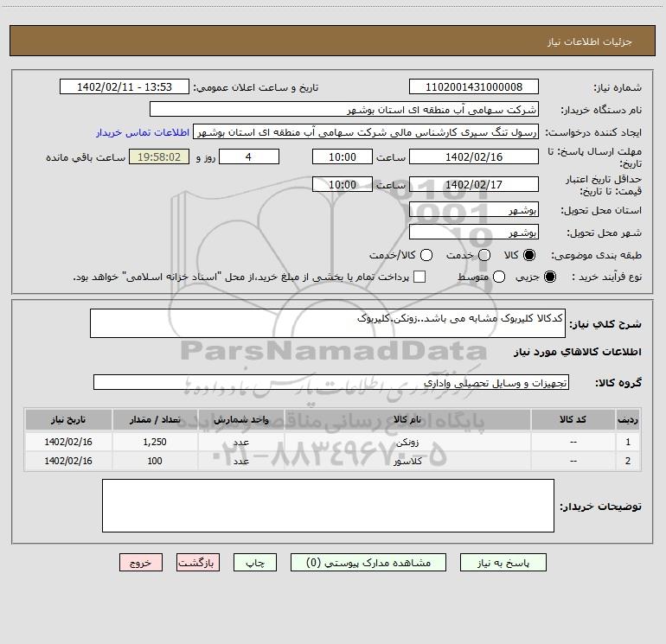666x644 pixels.
Task: Click the نام دستگاه خریدار field
Action: click(344, 109)
